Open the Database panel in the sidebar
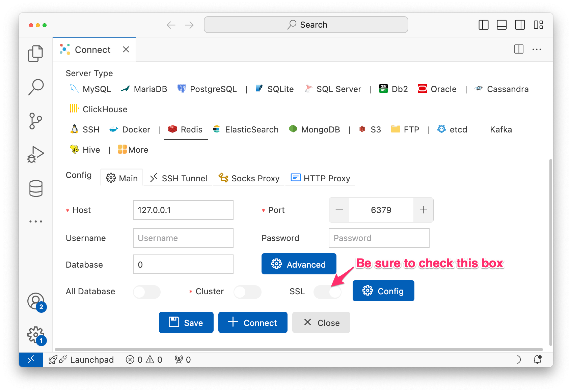 click(x=35, y=188)
